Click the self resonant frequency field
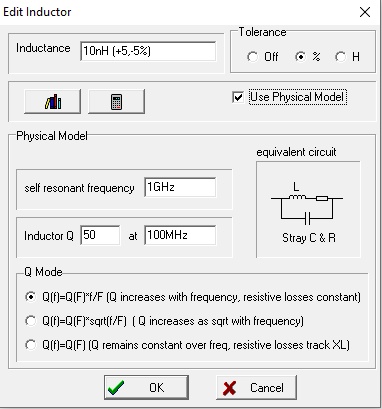This screenshot has width=382, height=409. click(x=180, y=187)
